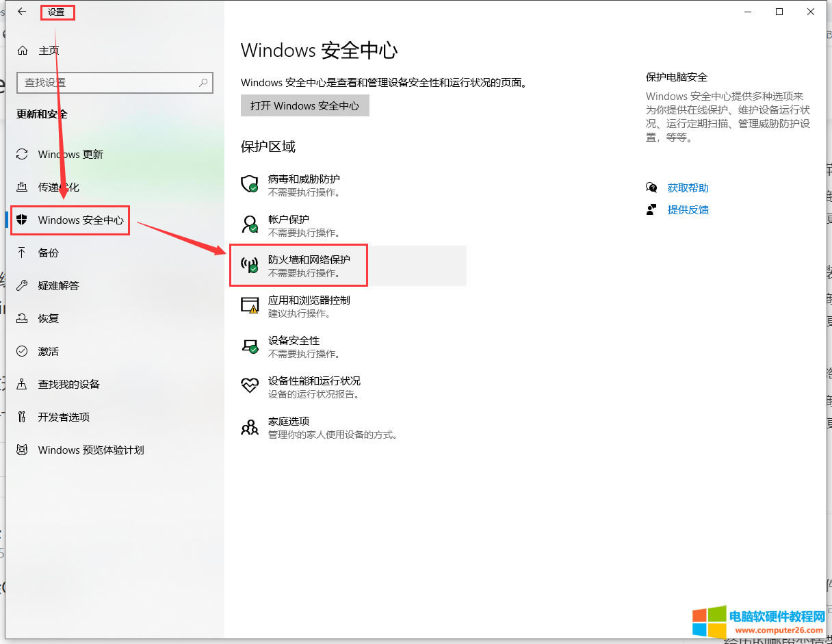Open the Windows 更新 sidebar item
Screen dimensions: 832x644
pos(70,155)
